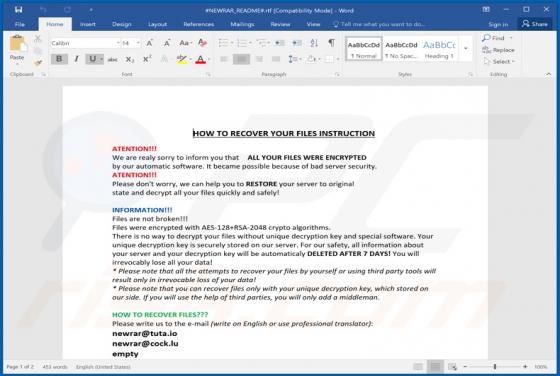This screenshot has width=560, height=376.
Task: Apply the Normal style
Action: pos(364,49)
